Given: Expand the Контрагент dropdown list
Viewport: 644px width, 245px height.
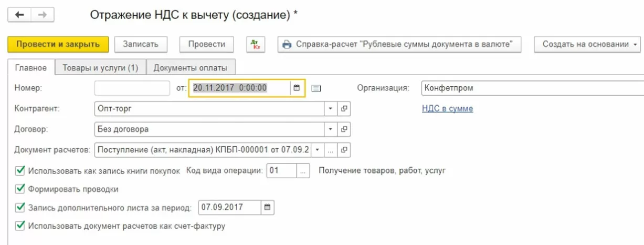Looking at the screenshot, I should [x=331, y=109].
